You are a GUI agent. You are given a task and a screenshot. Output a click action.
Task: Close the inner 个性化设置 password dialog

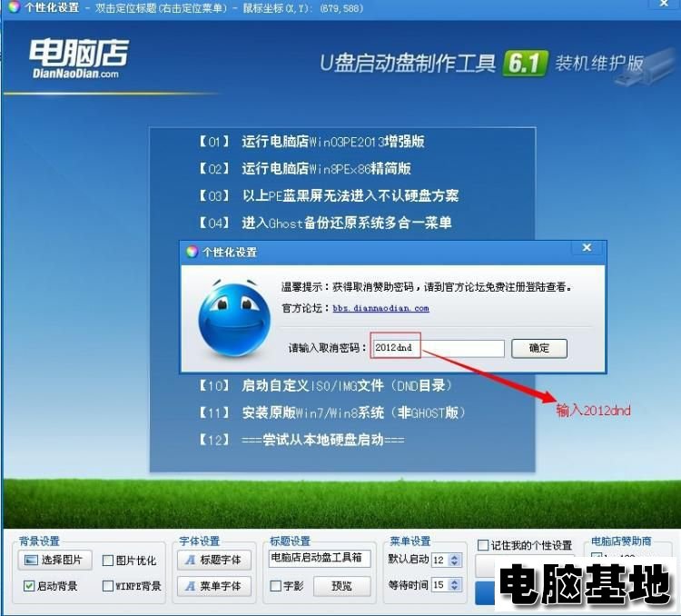587,248
